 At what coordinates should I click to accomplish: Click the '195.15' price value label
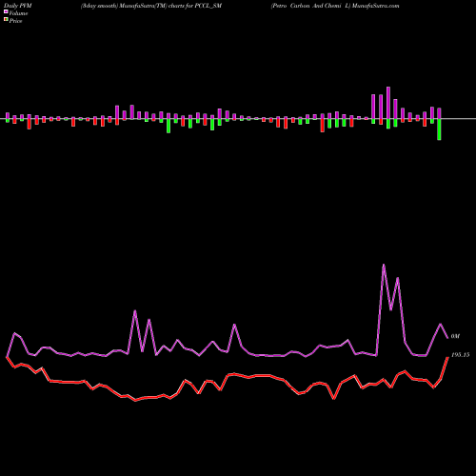pyautogui.click(x=460, y=355)
